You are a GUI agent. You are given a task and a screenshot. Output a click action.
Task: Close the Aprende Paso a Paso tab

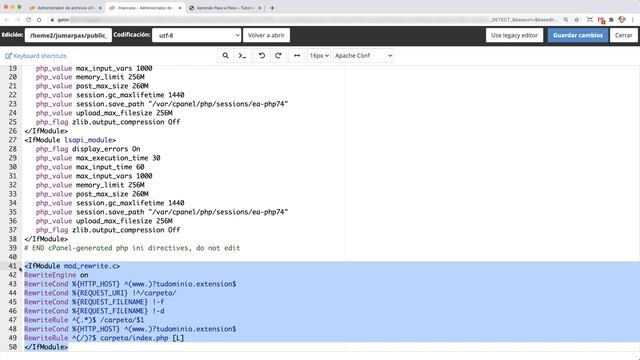coord(260,8)
